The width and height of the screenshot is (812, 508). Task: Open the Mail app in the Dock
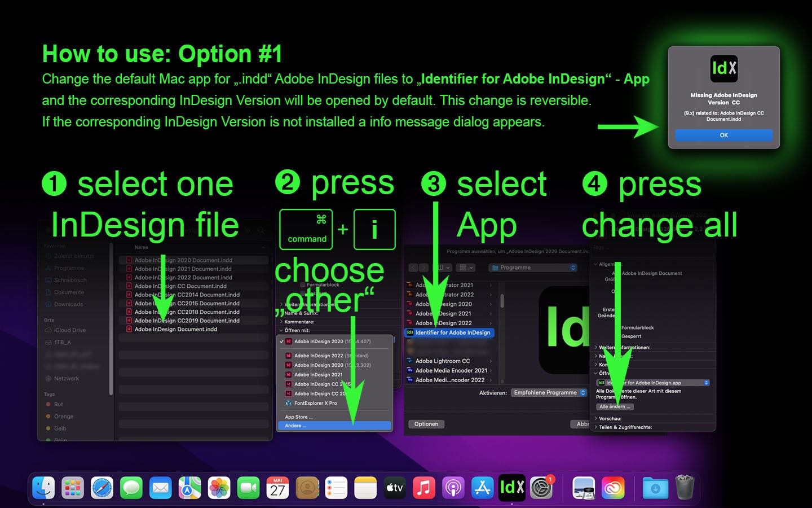pyautogui.click(x=161, y=488)
